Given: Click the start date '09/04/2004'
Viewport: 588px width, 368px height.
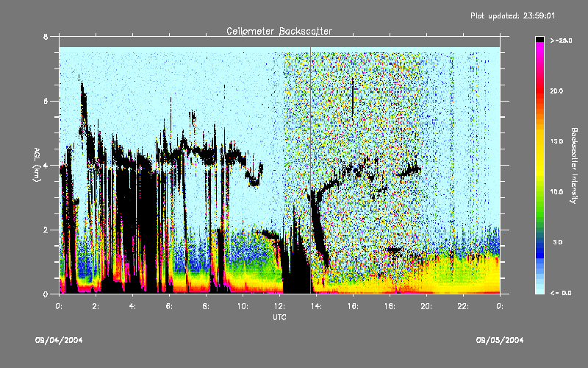Looking at the screenshot, I should click(59, 340).
